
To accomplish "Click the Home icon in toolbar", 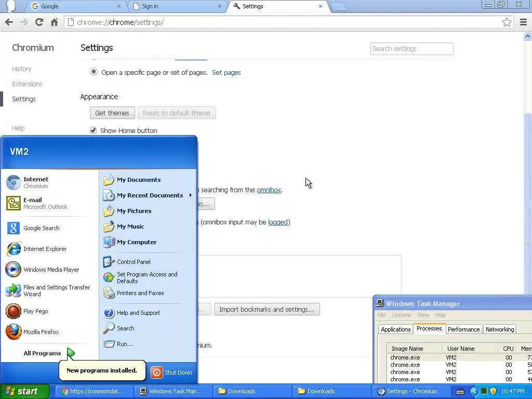I will pos(54,22).
